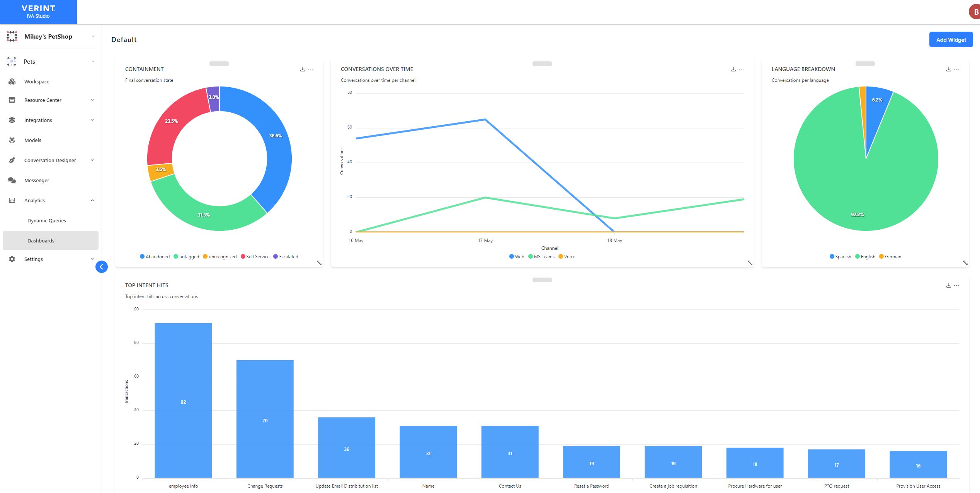
Task: Select the Dashboards menu item
Action: [x=41, y=241]
